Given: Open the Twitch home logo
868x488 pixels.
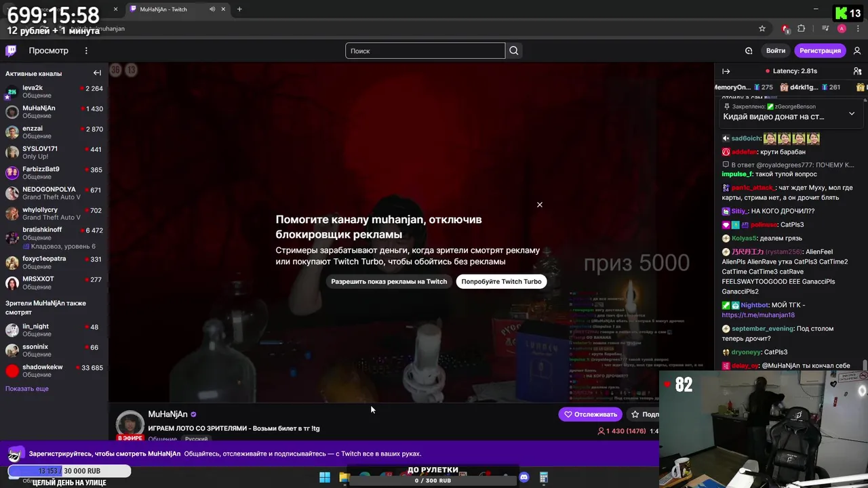Looking at the screenshot, I should click(x=11, y=51).
